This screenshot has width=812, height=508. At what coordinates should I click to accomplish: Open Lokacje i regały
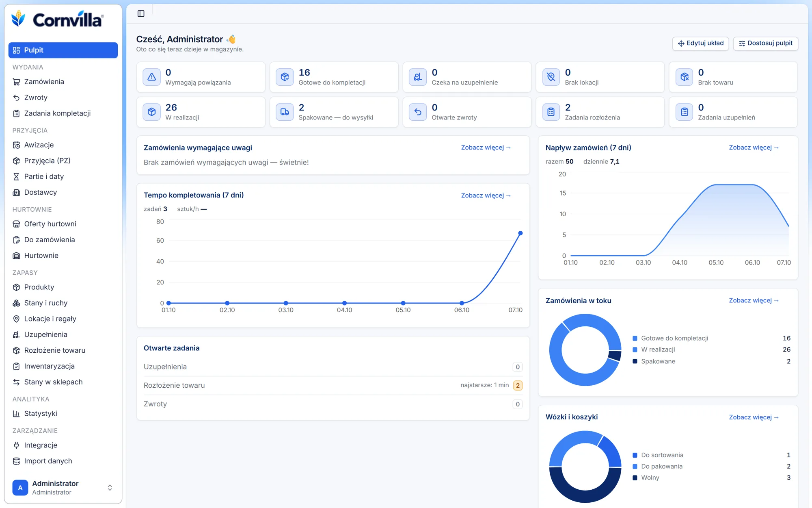point(63,319)
